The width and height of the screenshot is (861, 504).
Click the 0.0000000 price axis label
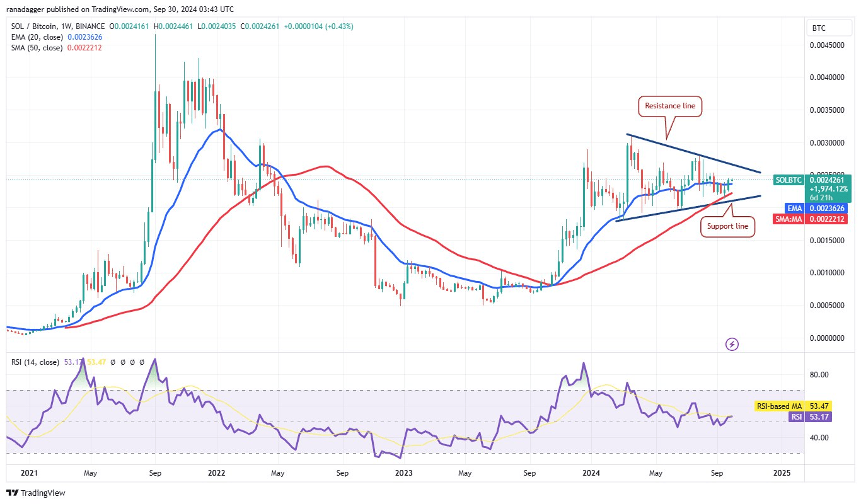point(826,338)
